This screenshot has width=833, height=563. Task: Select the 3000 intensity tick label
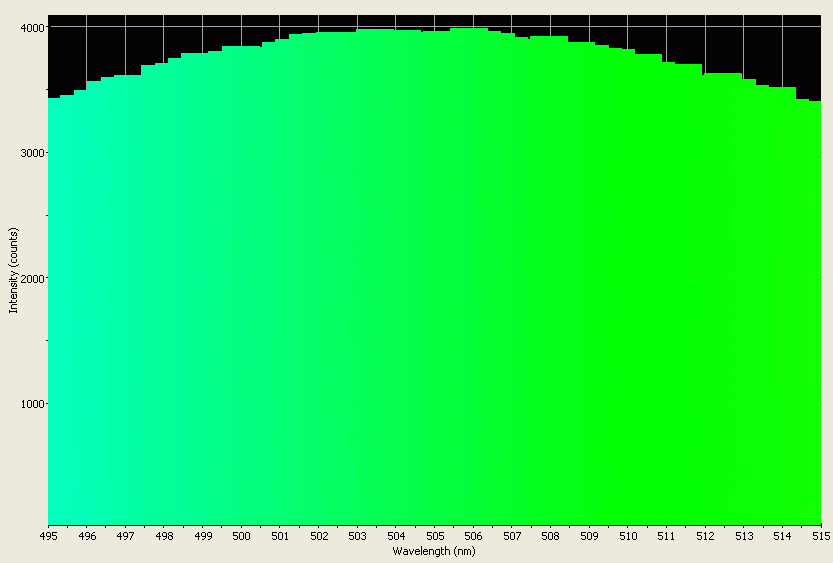click(x=29, y=153)
